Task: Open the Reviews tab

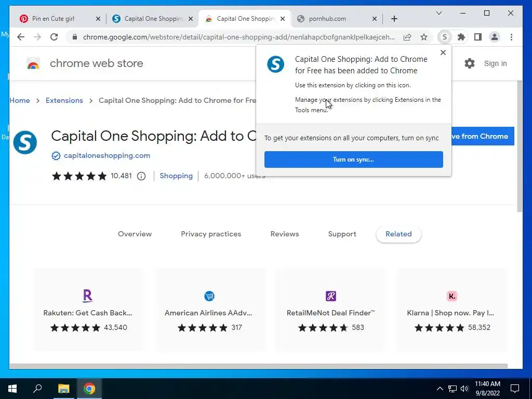Action: coord(285,234)
